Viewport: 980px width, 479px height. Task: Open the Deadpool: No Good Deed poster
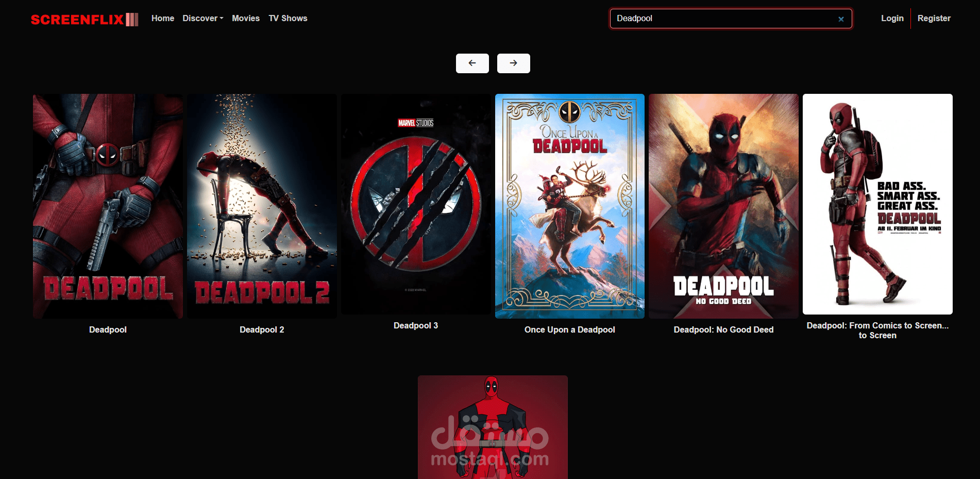(723, 206)
